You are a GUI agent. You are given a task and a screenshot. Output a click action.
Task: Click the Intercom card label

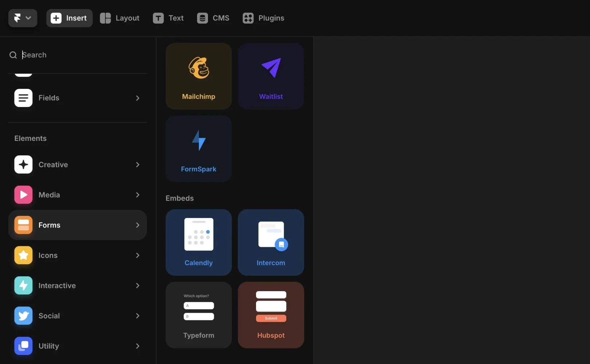pyautogui.click(x=271, y=263)
